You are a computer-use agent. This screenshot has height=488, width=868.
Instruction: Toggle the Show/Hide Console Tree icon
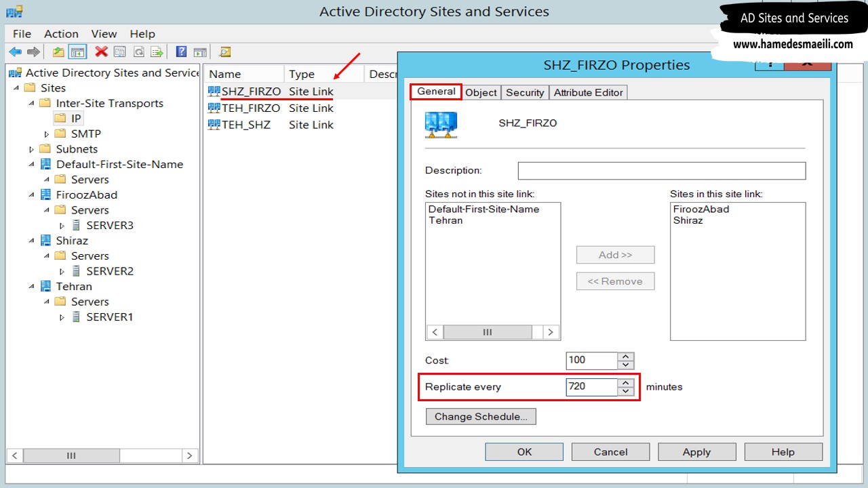[78, 52]
